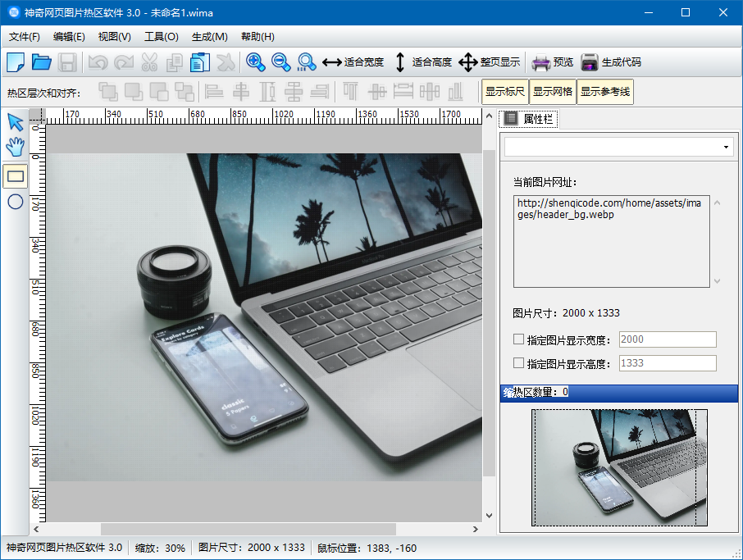
Task: Click the send-to-back layer icon
Action: click(185, 92)
